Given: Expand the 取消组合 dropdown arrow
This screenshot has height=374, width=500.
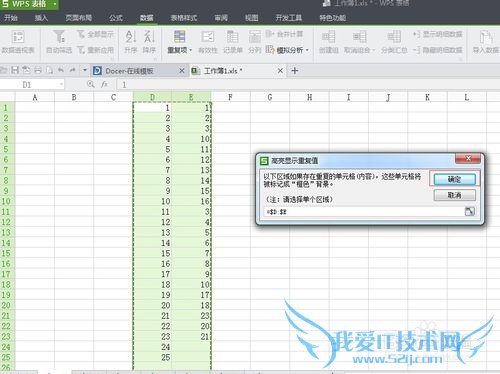Looking at the screenshot, I should tap(374, 50).
